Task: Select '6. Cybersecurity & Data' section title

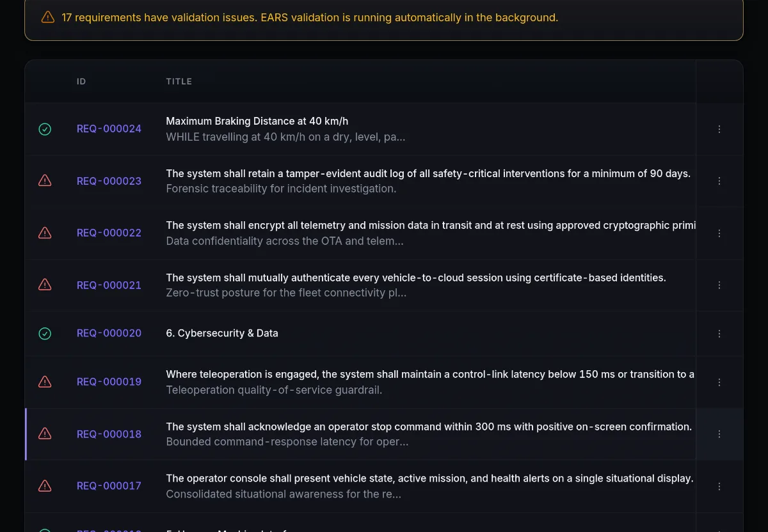Action: click(222, 333)
